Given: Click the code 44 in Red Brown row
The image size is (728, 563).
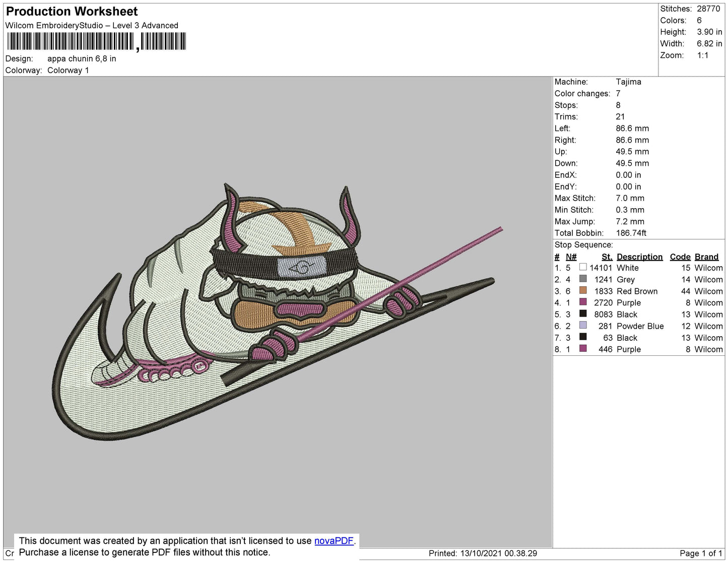Looking at the screenshot, I should tap(686, 291).
